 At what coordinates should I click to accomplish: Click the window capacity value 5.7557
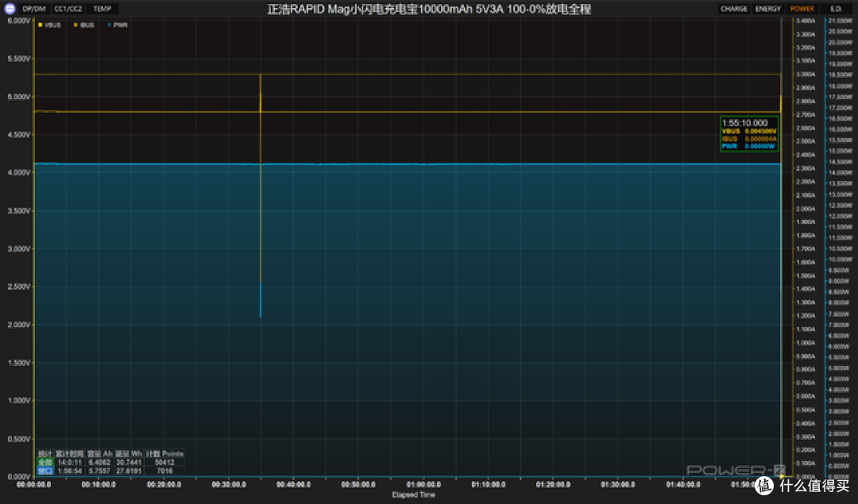point(99,471)
